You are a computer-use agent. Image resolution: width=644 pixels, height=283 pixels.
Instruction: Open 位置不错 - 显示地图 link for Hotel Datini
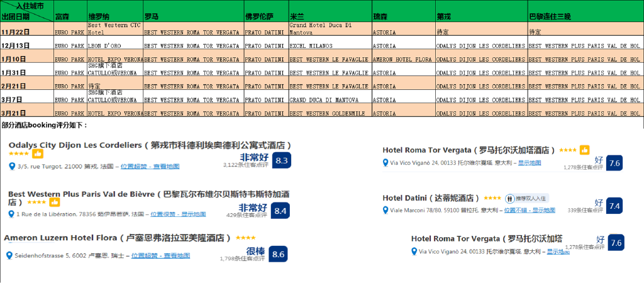coord(530,210)
